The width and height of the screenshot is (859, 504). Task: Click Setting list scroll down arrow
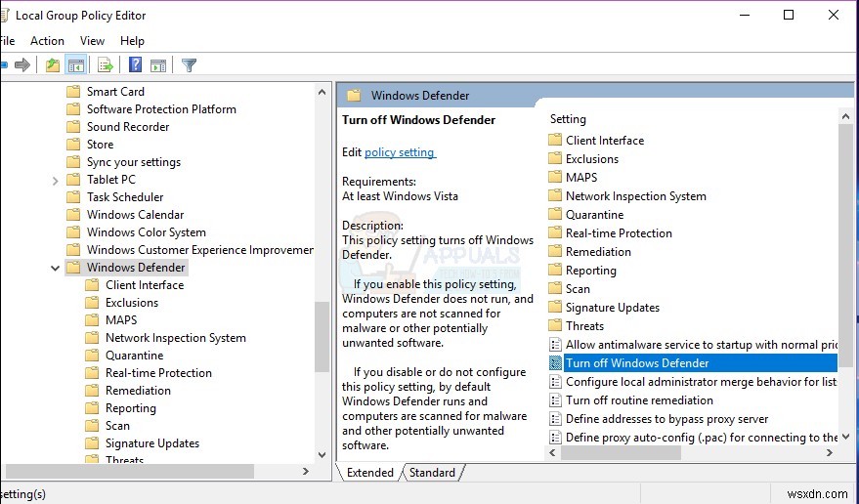pyautogui.click(x=845, y=437)
